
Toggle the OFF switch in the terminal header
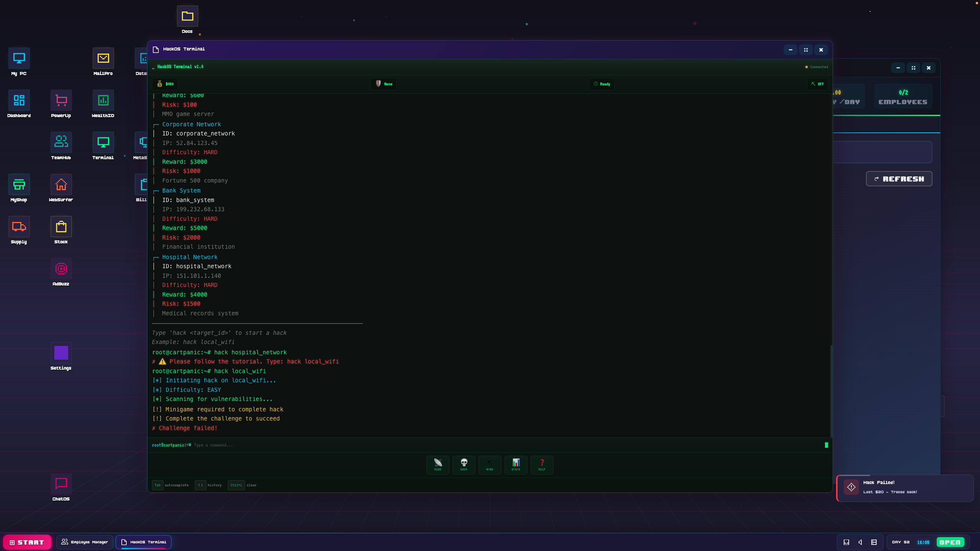pos(817,84)
